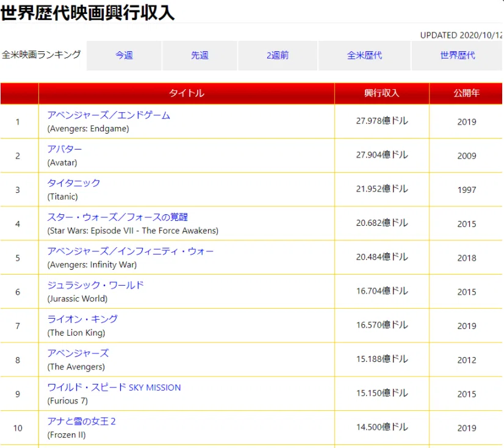Open the アベンジャーズ link in row 8
Screen dimensions: 504x448
78,353
